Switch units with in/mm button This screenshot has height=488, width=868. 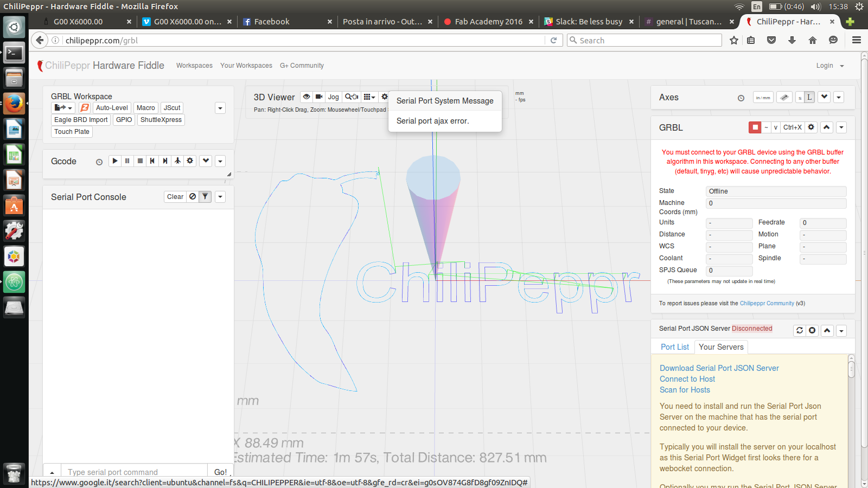pos(763,98)
